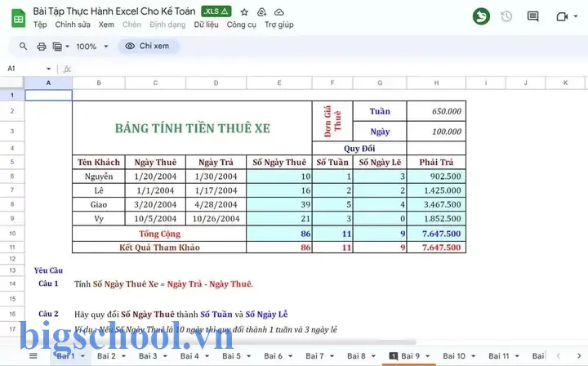Open Bai 10 tab dropdown arrow
Screen dimensions: 588x366
click(473, 356)
